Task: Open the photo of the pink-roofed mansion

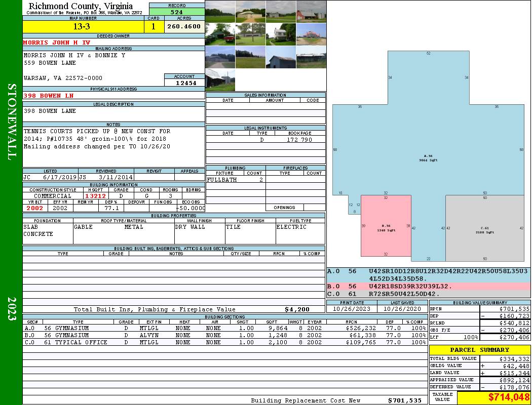Action: 312,34
